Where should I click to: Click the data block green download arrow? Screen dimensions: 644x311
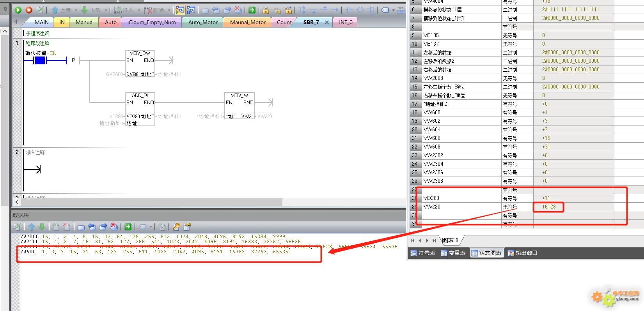tap(42, 227)
